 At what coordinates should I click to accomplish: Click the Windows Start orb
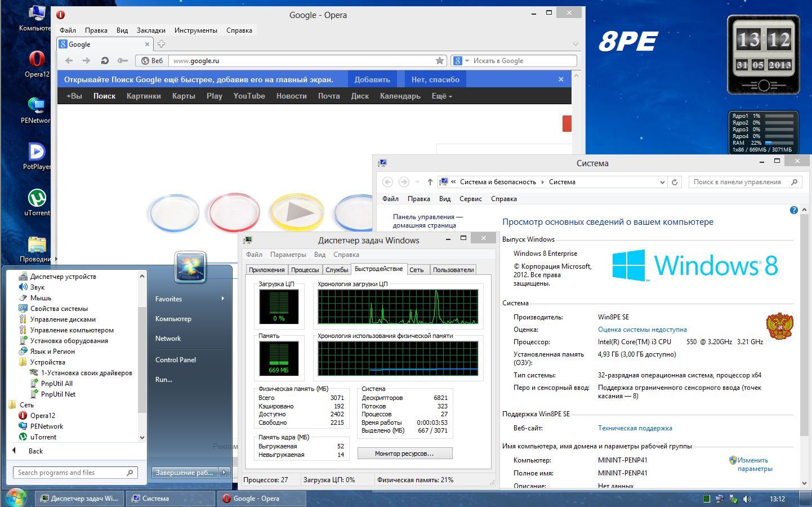[16, 498]
